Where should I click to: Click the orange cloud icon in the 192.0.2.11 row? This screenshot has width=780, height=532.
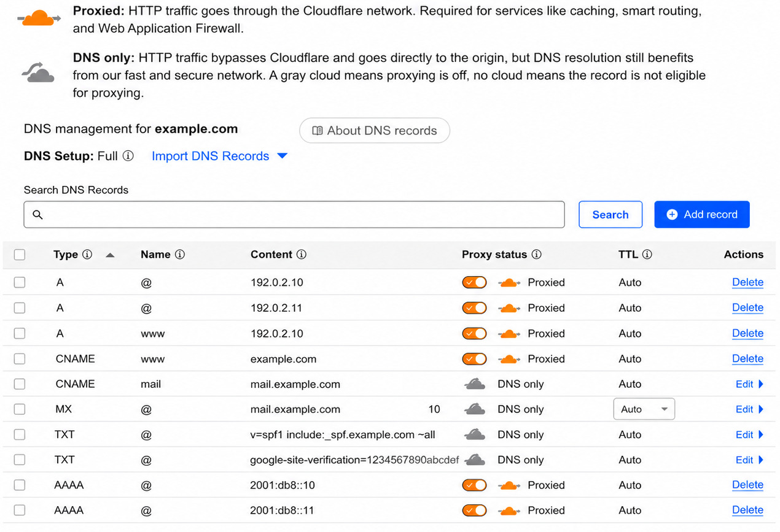click(x=509, y=308)
